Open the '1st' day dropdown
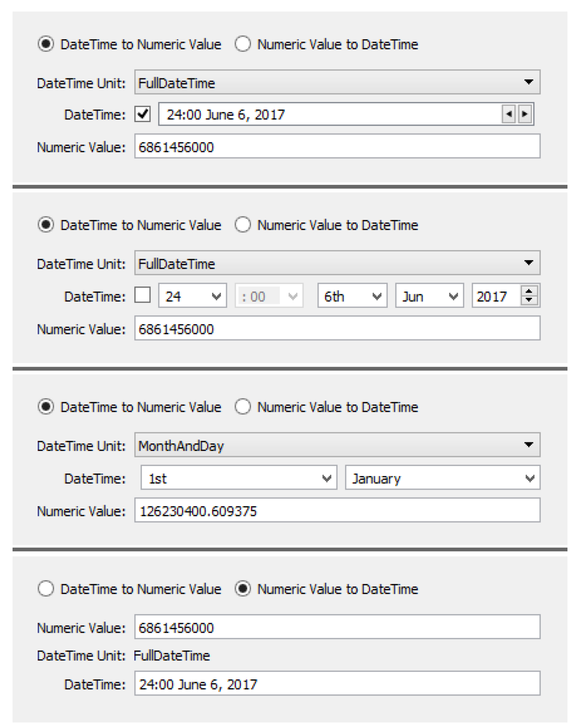 238,478
